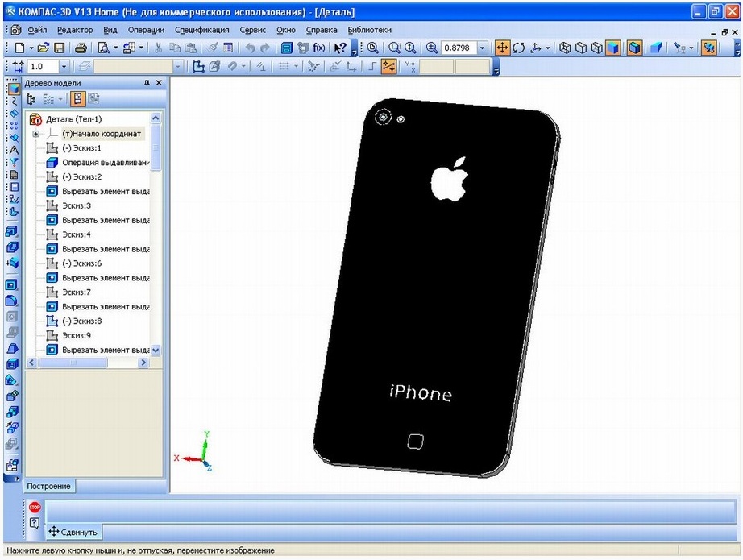Open the Библиотеки menu
This screenshot has width=743, height=560.
pyautogui.click(x=370, y=30)
